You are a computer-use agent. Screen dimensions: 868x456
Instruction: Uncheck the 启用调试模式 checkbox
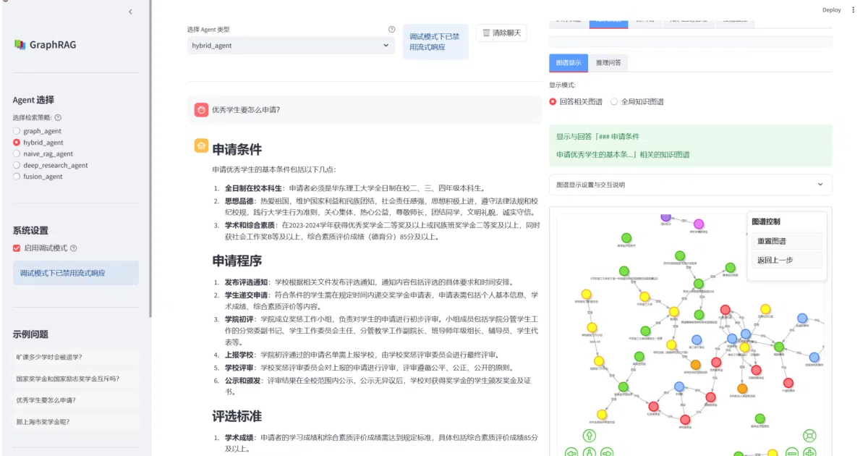[17, 248]
